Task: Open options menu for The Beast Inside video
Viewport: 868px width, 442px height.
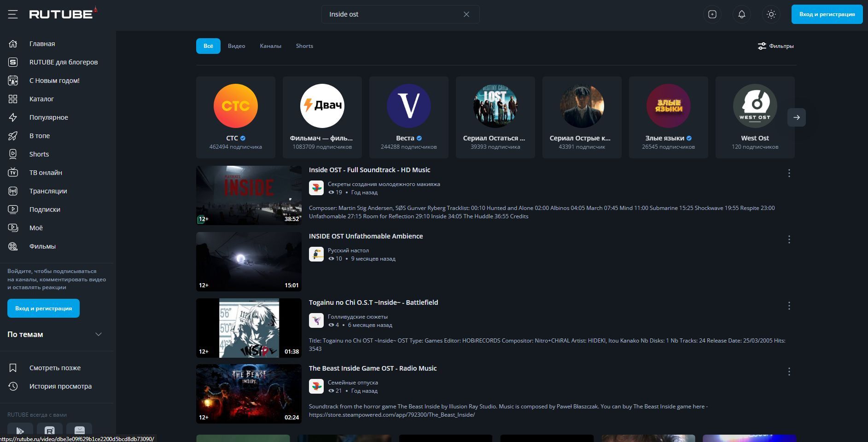Action: coord(789,372)
